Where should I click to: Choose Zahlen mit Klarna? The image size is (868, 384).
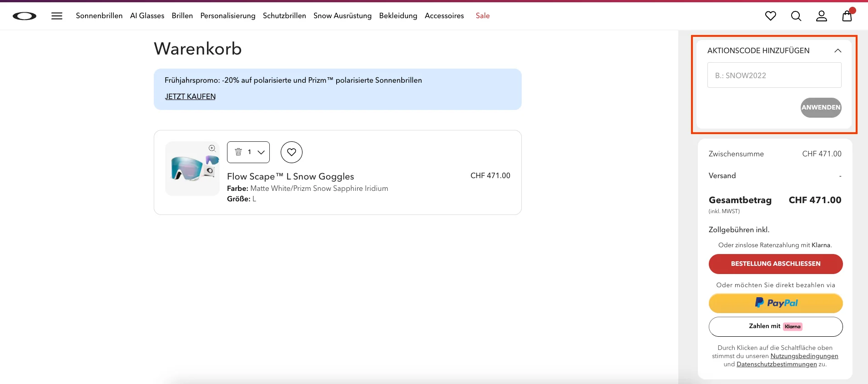[775, 326]
